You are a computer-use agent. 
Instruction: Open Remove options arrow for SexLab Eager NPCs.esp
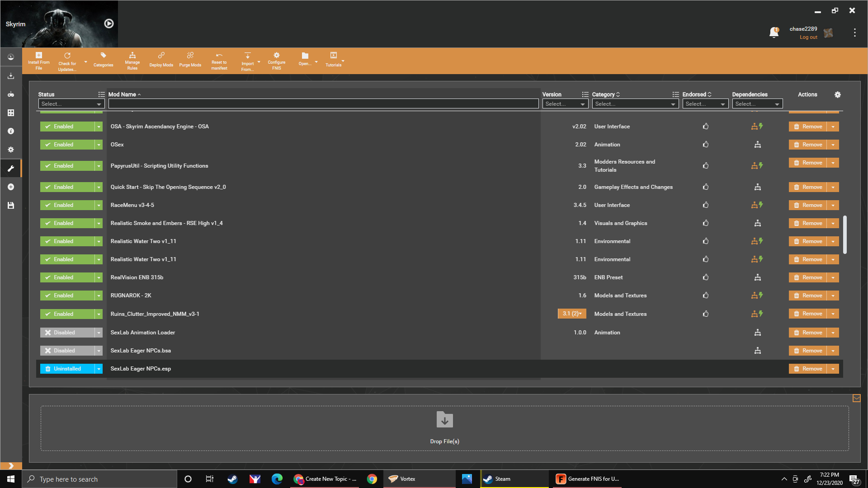[833, 369]
